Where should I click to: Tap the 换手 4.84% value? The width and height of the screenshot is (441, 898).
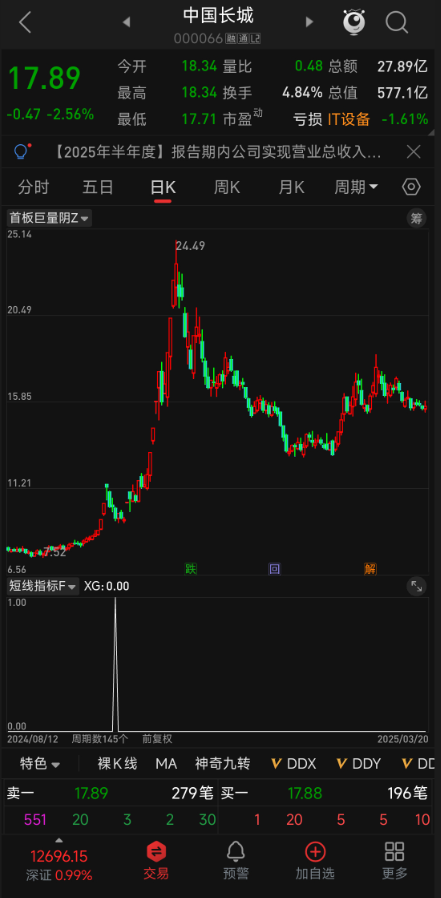pyautogui.click(x=302, y=93)
